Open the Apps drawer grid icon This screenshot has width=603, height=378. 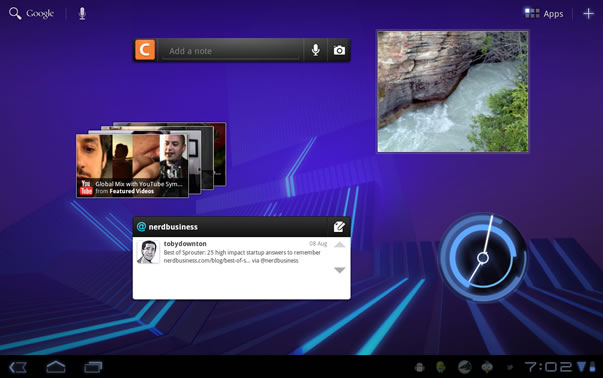pyautogui.click(x=532, y=13)
